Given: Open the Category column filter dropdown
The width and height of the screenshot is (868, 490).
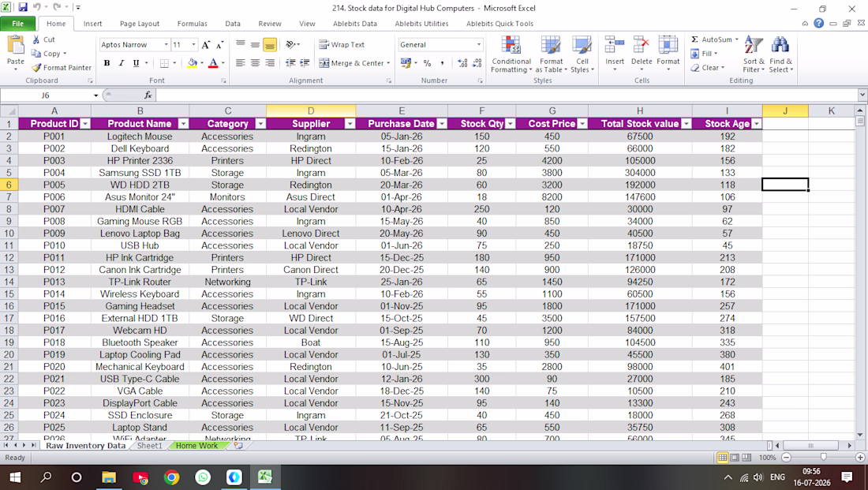Looking at the screenshot, I should 260,124.
